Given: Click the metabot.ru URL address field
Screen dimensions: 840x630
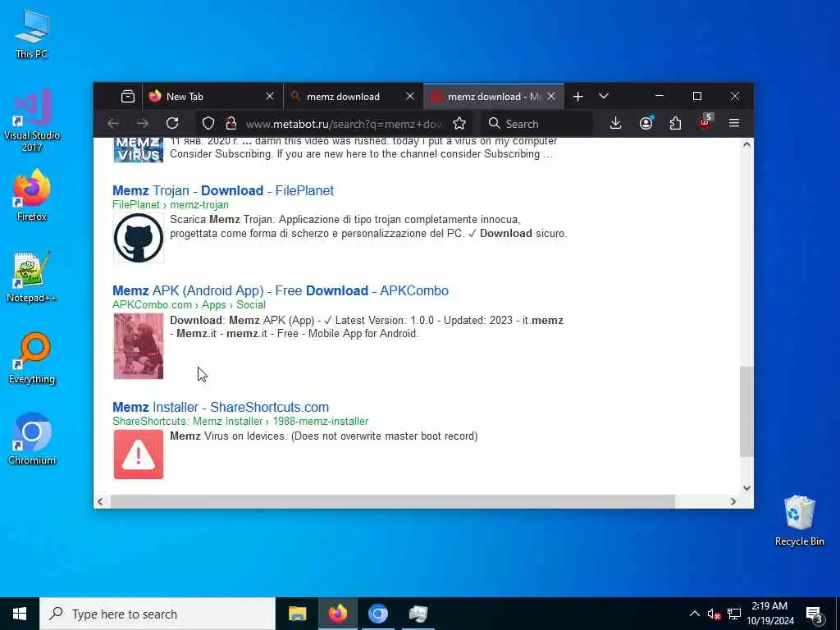Looking at the screenshot, I should point(343,125).
